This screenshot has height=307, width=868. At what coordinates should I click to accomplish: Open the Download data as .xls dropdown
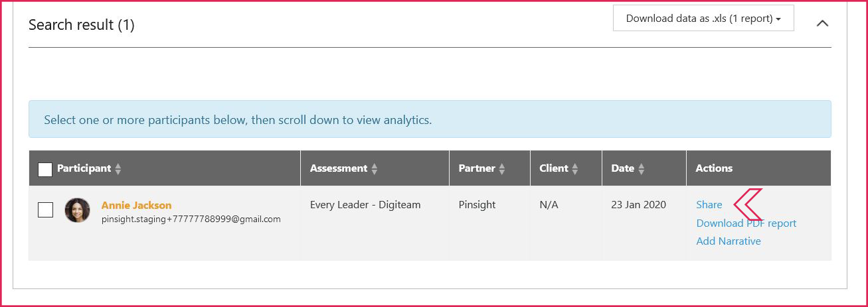pyautogui.click(x=703, y=19)
